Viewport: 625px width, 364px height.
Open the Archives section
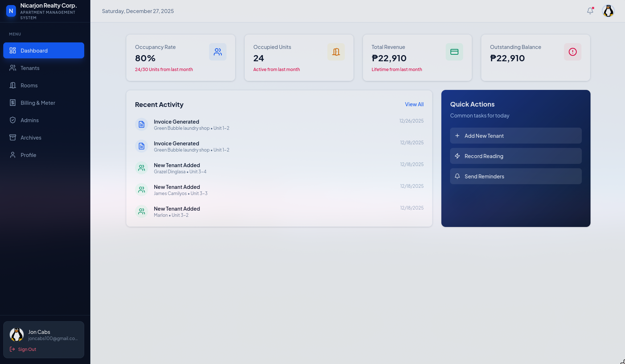click(x=31, y=137)
